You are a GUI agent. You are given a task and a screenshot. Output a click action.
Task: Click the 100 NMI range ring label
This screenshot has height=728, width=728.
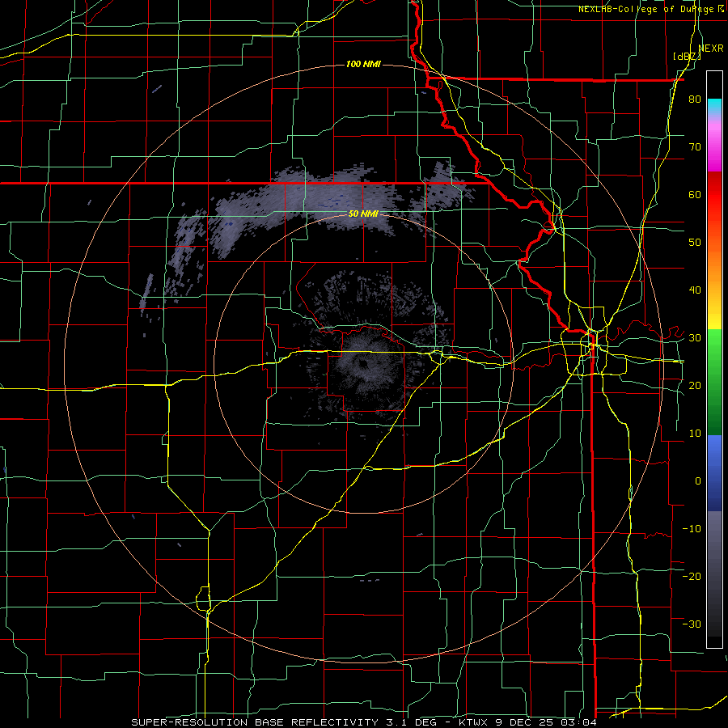363,64
